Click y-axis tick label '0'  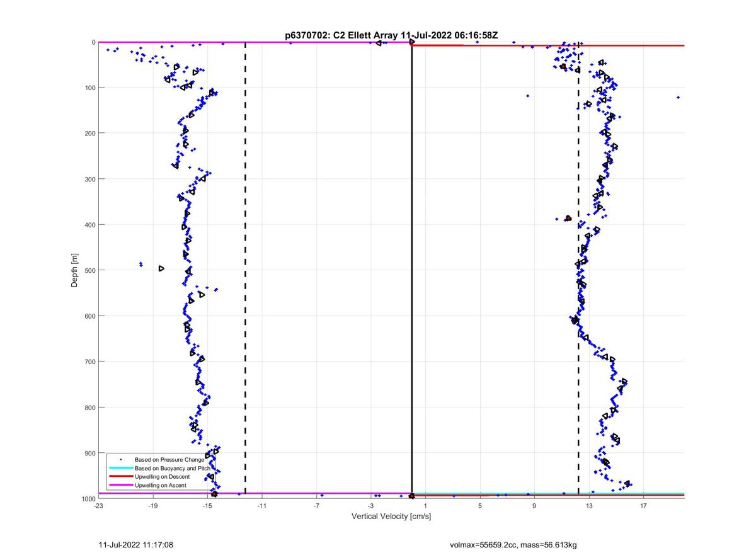tap(93, 42)
